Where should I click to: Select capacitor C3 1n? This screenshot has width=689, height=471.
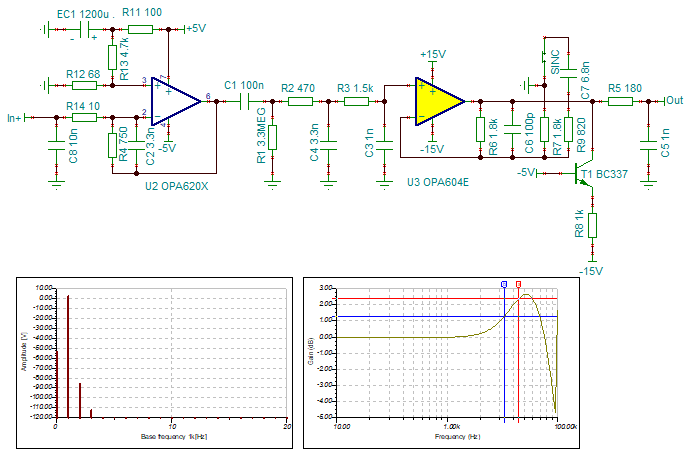[384, 145]
